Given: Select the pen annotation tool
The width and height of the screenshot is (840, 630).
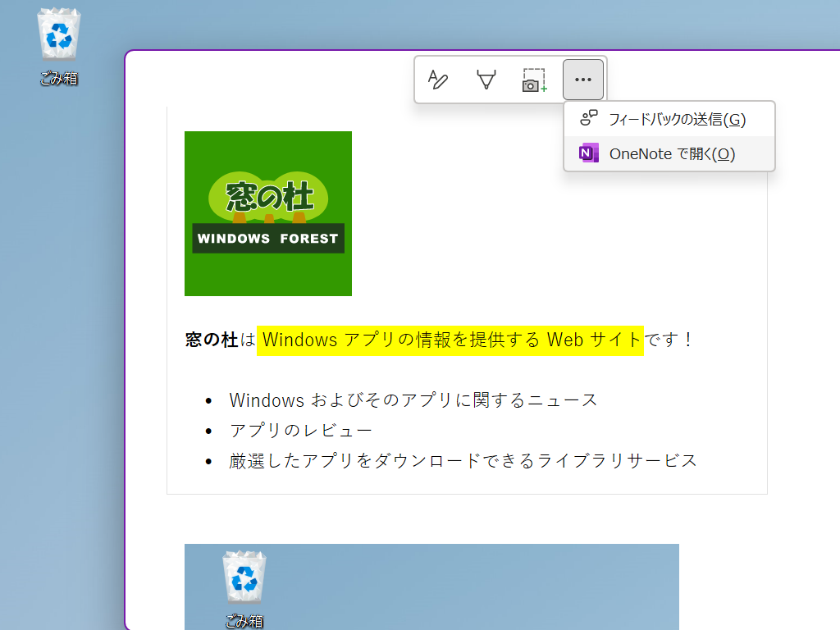Looking at the screenshot, I should coord(439,80).
